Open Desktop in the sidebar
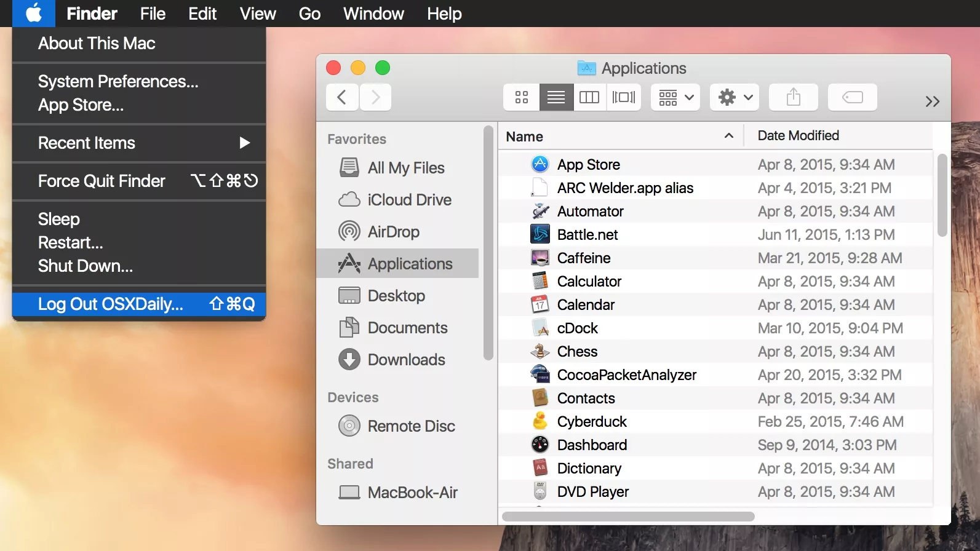This screenshot has height=551, width=980. coord(397,296)
